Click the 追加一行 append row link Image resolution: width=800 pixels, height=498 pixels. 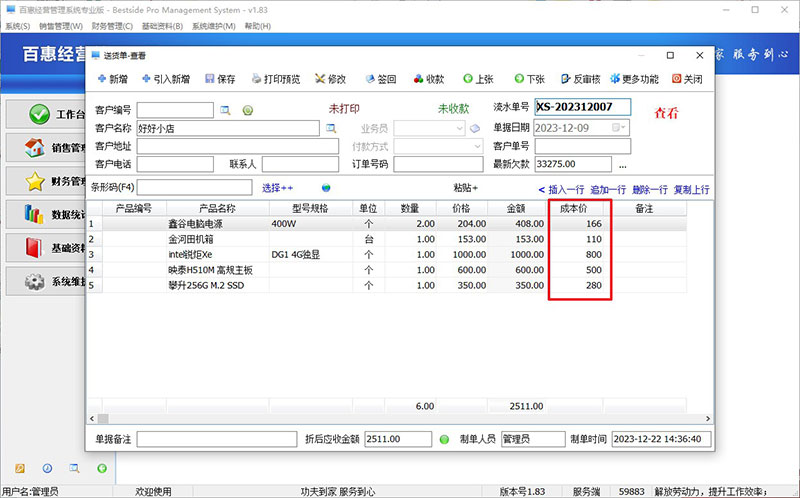coord(608,190)
